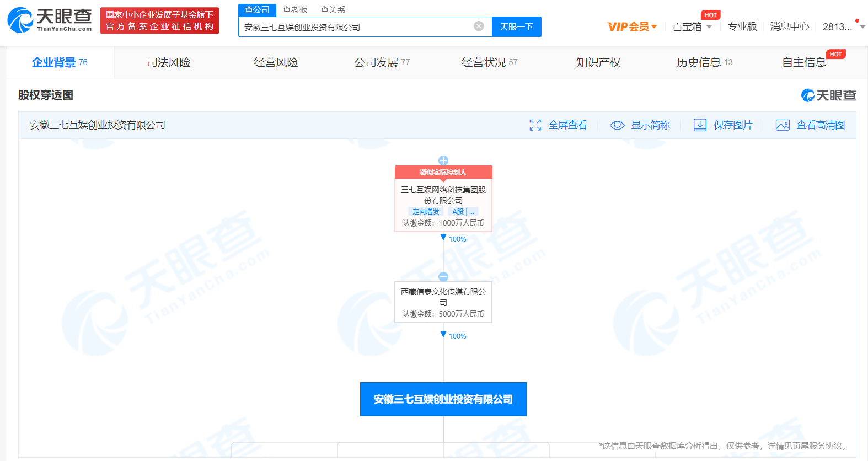Click the 100% label below 三七互娱网络科技

click(x=457, y=239)
